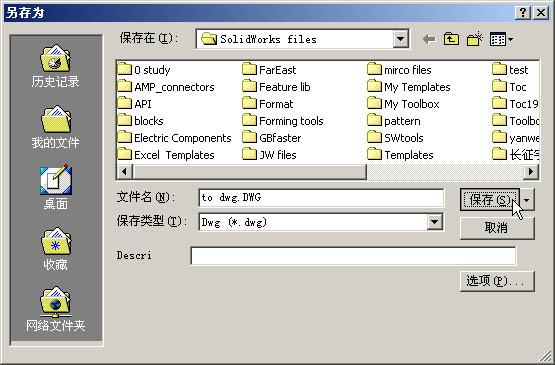The image size is (555, 365).
Task: Select the JW files folder
Action: pyautogui.click(x=269, y=155)
